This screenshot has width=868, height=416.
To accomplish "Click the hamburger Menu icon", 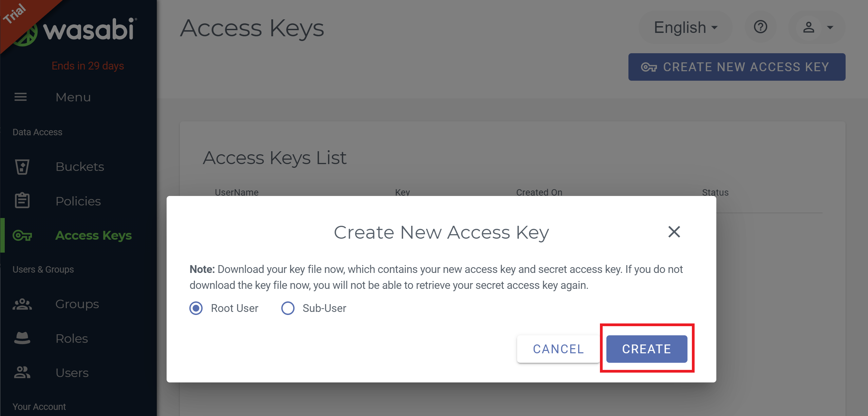I will click(x=20, y=97).
